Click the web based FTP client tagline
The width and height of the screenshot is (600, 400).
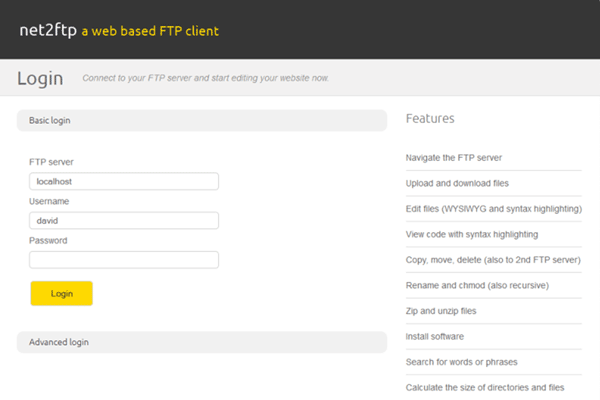click(x=150, y=31)
